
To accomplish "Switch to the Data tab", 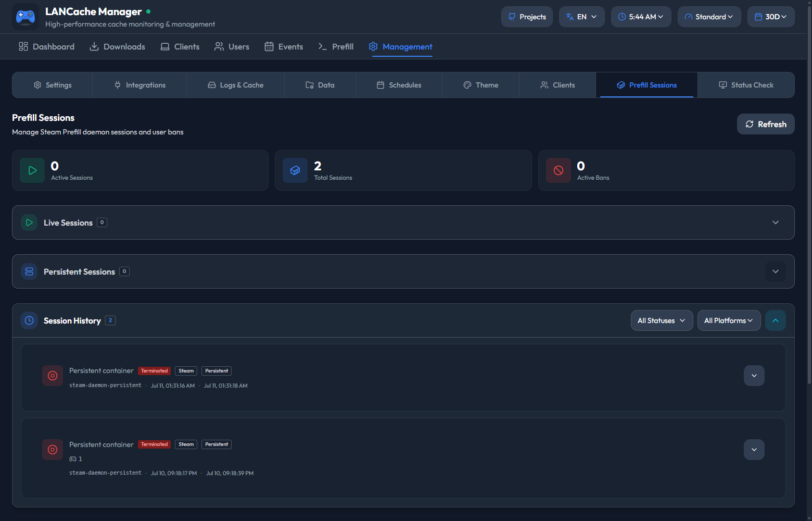I will [320, 85].
